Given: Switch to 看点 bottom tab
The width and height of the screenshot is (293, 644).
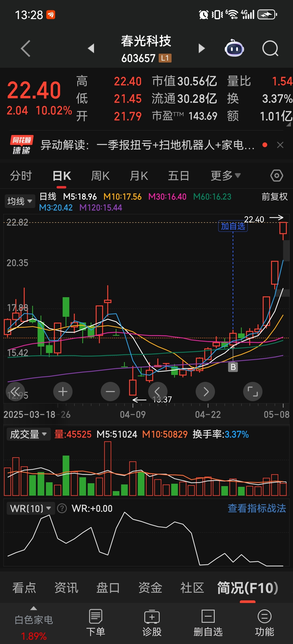Looking at the screenshot, I should pos(24,587).
